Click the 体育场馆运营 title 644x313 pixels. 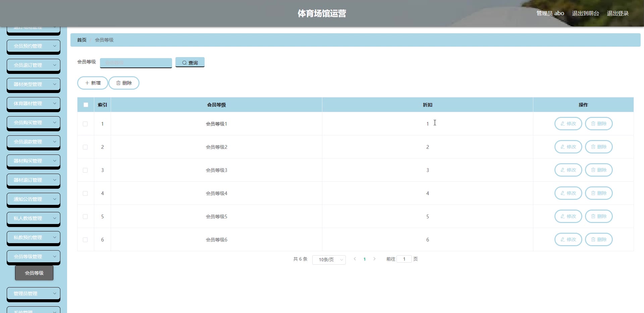coord(322,13)
